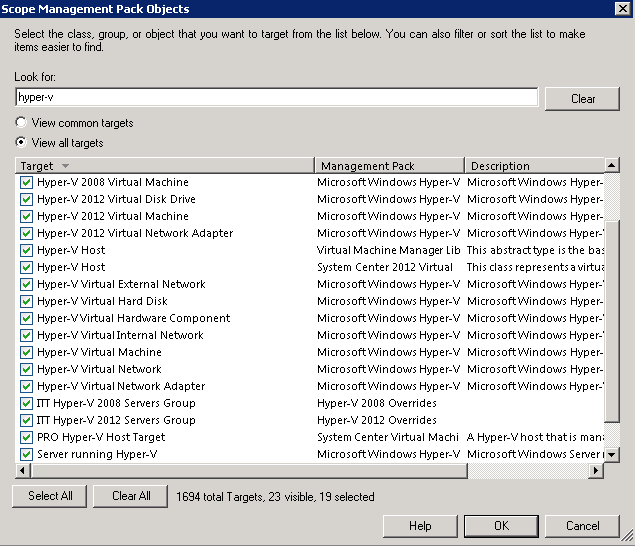This screenshot has height=546, width=635.
Task: Click the vertical scrollbar thumb
Action: click(x=612, y=322)
